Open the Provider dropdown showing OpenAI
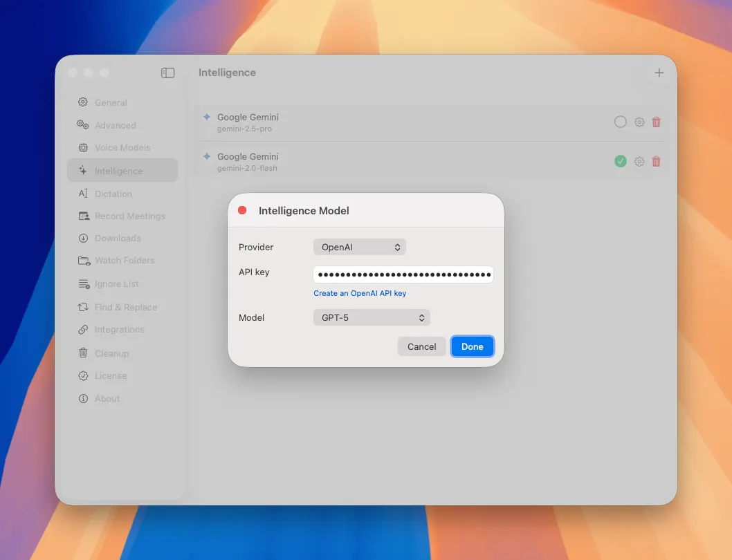The height and width of the screenshot is (560, 732). click(x=360, y=247)
